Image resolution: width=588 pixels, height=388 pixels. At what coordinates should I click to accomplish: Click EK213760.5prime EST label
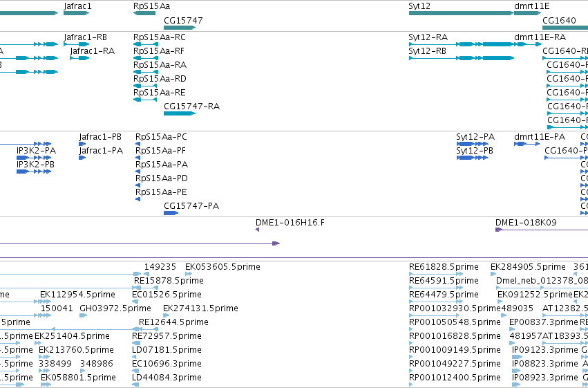point(76,350)
